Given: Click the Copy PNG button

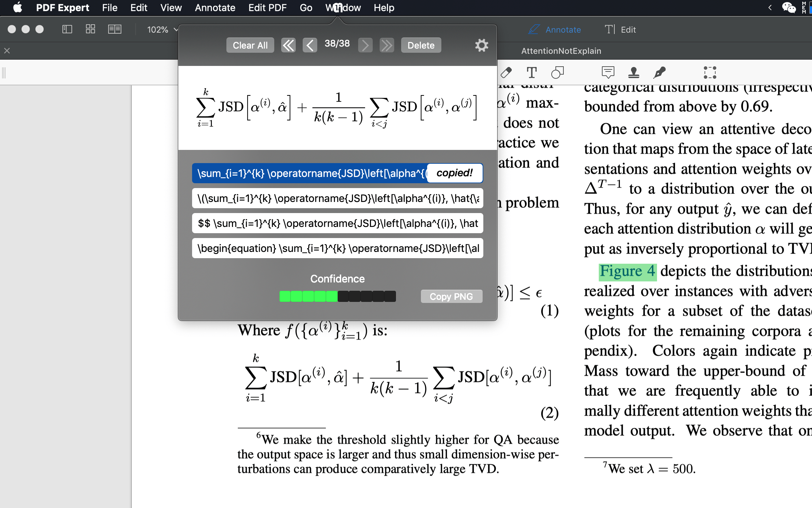Looking at the screenshot, I should point(451,296).
